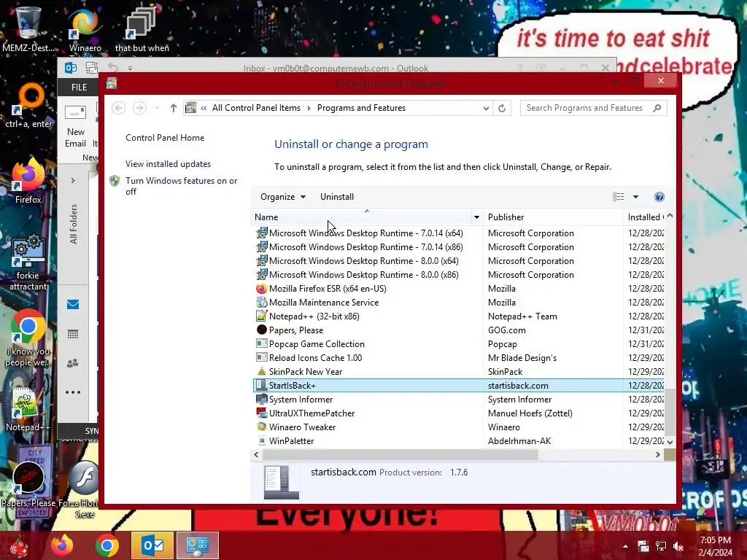Screen dimensions: 747x560
Task: Click the Control Panel taskbar button
Action: coord(197,545)
